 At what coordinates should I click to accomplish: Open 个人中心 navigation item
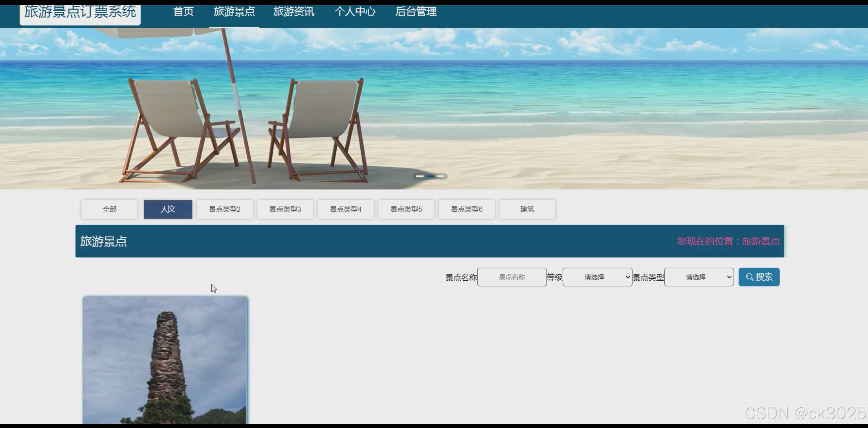click(x=355, y=12)
